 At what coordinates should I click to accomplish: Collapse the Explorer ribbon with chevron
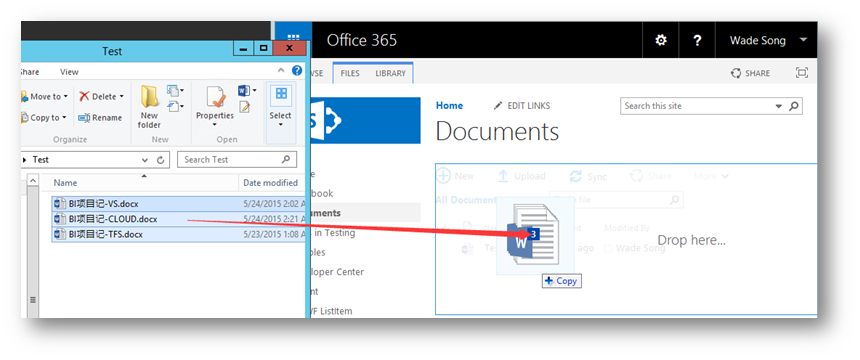tap(281, 70)
